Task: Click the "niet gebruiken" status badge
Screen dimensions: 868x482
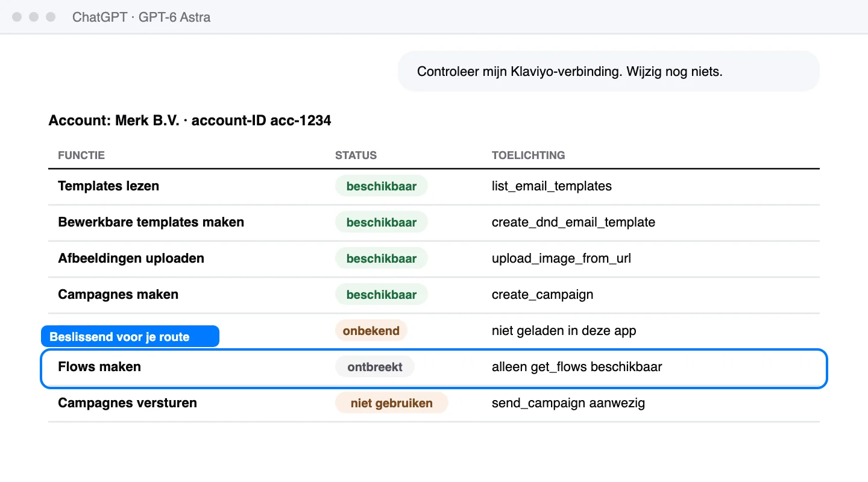Action: click(392, 403)
